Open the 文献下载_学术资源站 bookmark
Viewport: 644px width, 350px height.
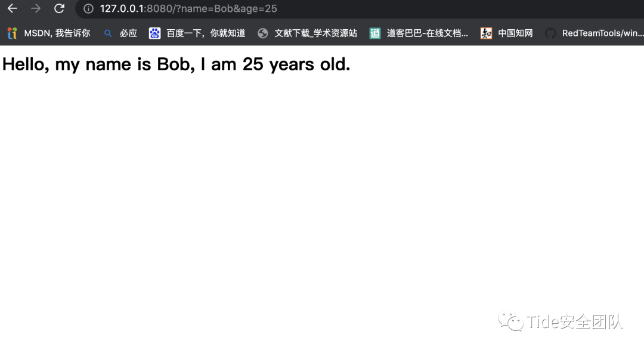pos(316,33)
